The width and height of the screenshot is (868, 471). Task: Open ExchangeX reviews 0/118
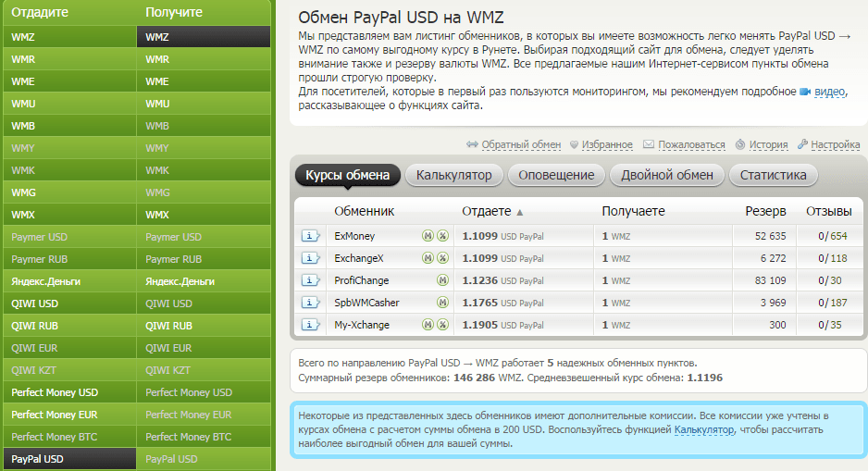click(833, 258)
